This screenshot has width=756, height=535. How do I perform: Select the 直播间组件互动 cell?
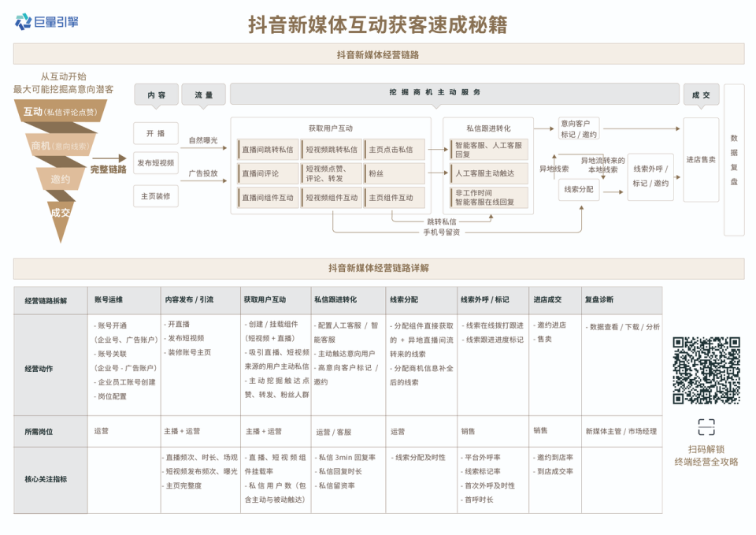click(x=268, y=197)
